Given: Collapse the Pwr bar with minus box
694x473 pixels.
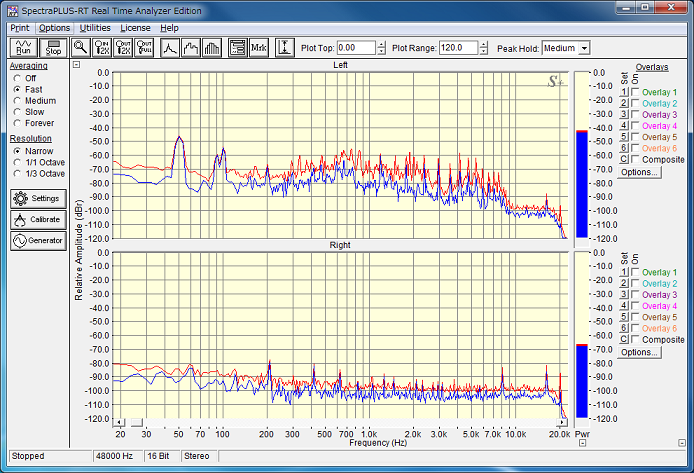Looking at the screenshot, I should pyautogui.click(x=582, y=442).
